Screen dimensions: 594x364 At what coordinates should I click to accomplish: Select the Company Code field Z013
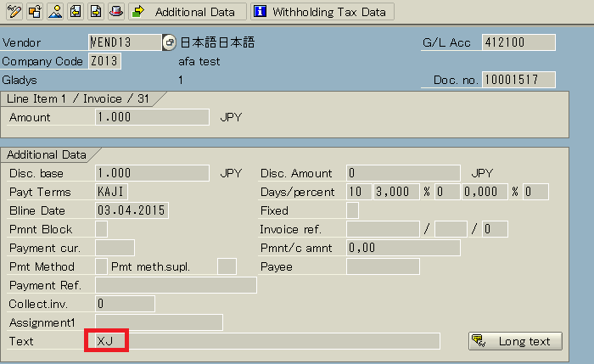104,61
